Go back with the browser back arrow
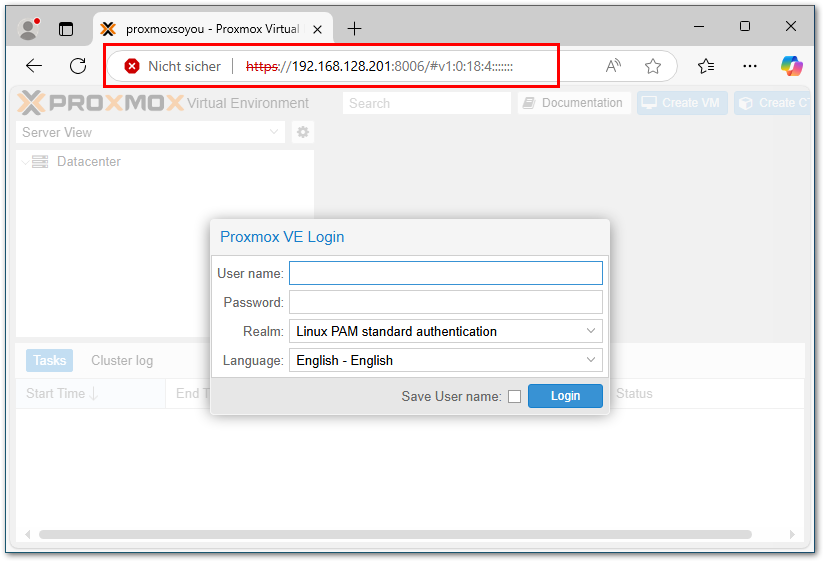Viewport: 824px width, 562px height. pos(34,66)
